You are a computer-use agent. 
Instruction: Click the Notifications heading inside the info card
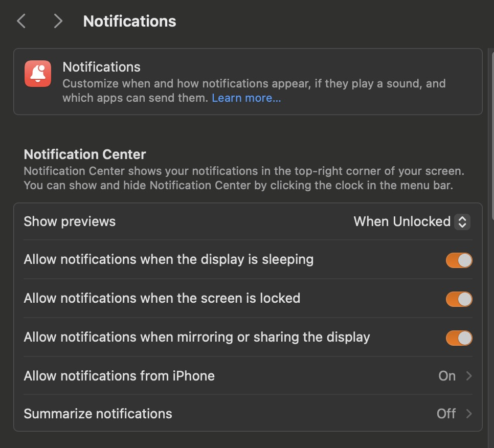click(x=101, y=67)
